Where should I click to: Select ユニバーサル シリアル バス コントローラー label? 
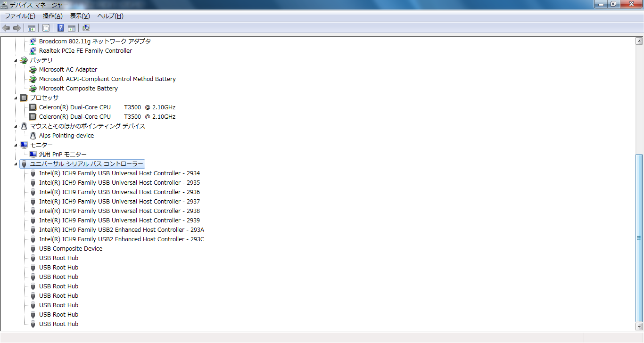pos(87,163)
